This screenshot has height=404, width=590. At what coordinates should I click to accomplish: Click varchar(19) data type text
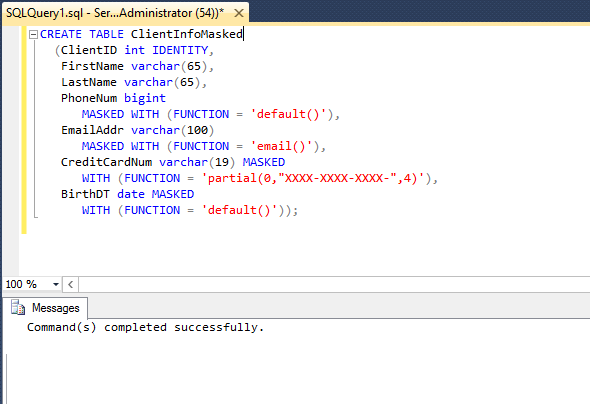point(197,162)
